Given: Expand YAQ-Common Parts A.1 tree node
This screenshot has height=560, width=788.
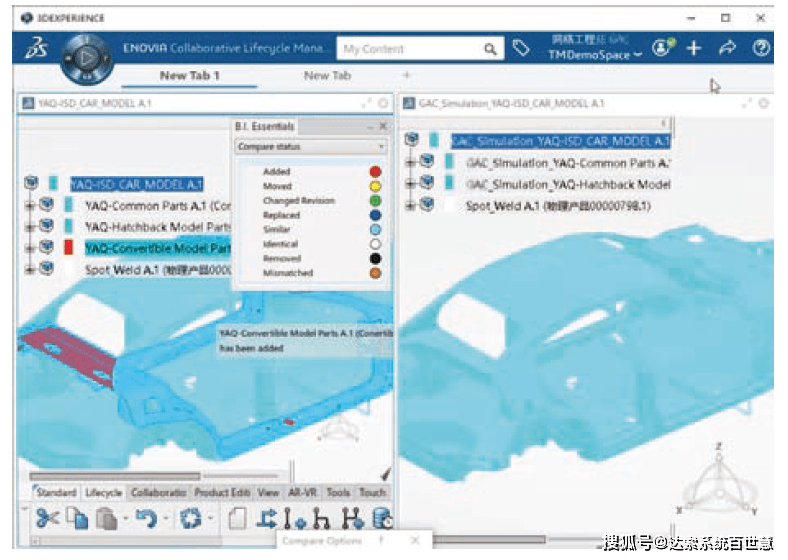Looking at the screenshot, I should click(x=30, y=206).
